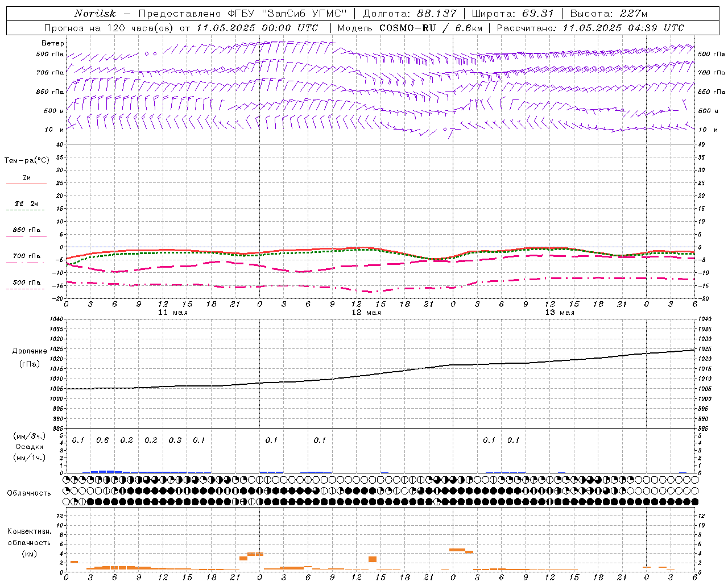Viewport: 728px width, 582px height.
Task: Click the 'Осадки' precipitation label
Action: click(30, 447)
